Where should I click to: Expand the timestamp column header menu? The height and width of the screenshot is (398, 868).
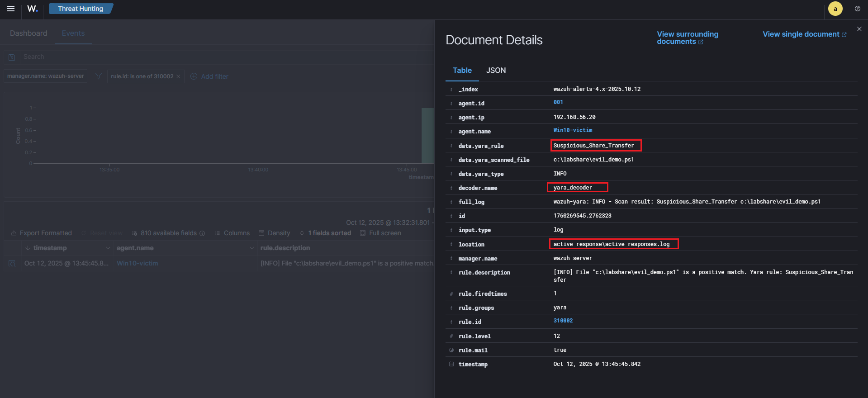[x=108, y=248]
